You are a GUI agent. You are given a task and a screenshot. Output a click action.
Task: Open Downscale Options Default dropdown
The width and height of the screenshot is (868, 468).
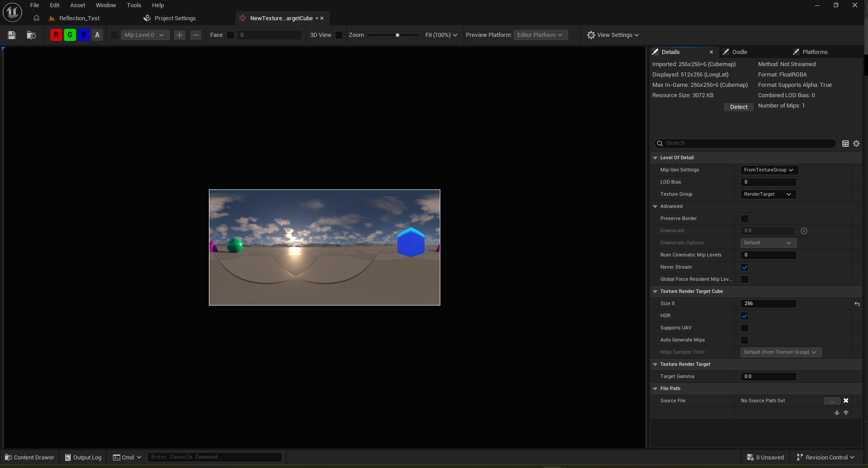[768, 243]
